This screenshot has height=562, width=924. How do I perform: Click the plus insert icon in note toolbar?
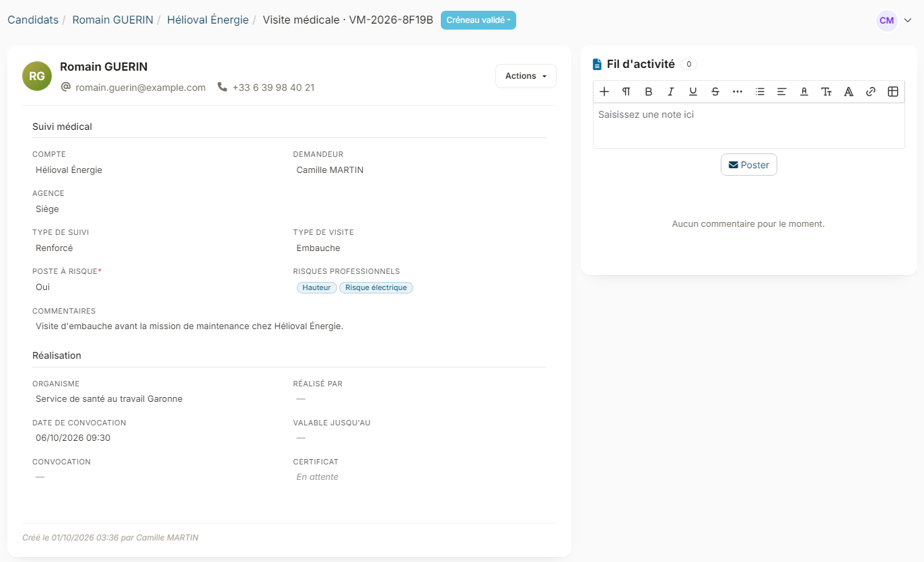tap(604, 92)
